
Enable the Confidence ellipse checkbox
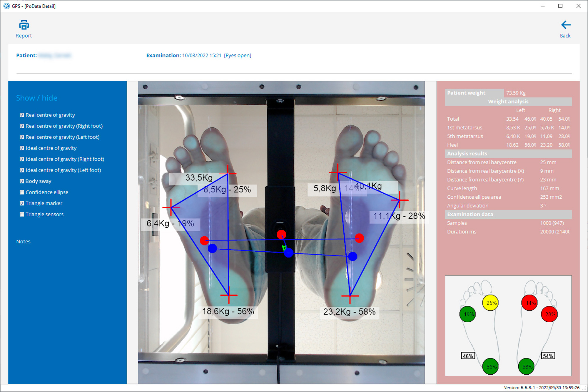click(22, 192)
